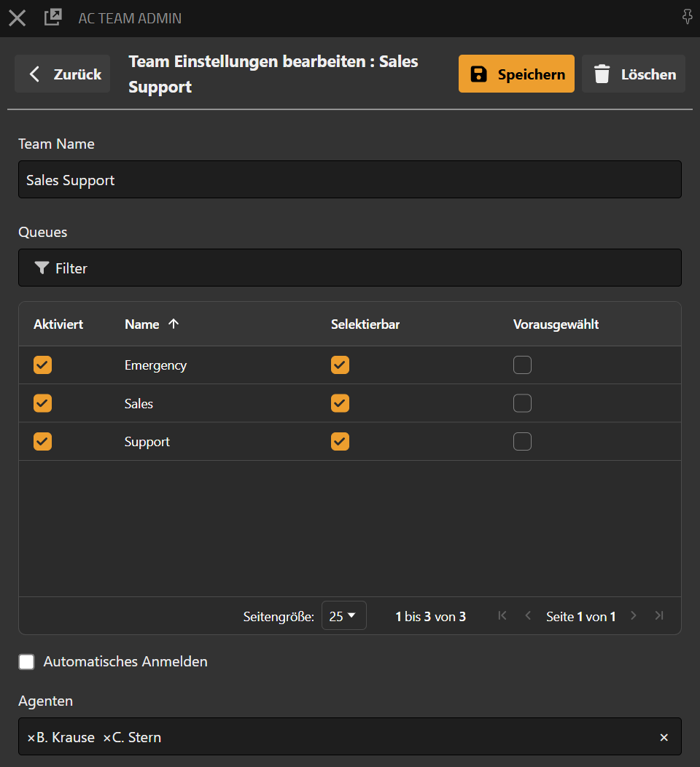700x767 pixels.
Task: Sort queues by the Name column header
Action: [142, 324]
